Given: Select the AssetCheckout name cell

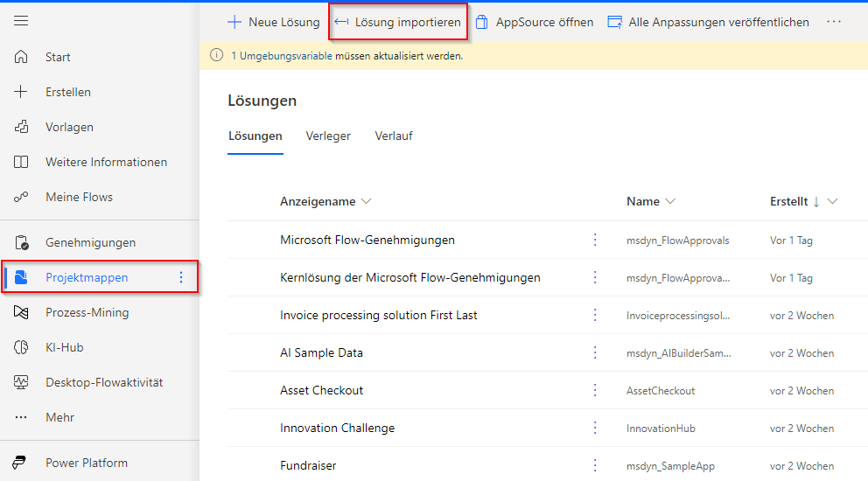Looking at the screenshot, I should click(x=661, y=391).
